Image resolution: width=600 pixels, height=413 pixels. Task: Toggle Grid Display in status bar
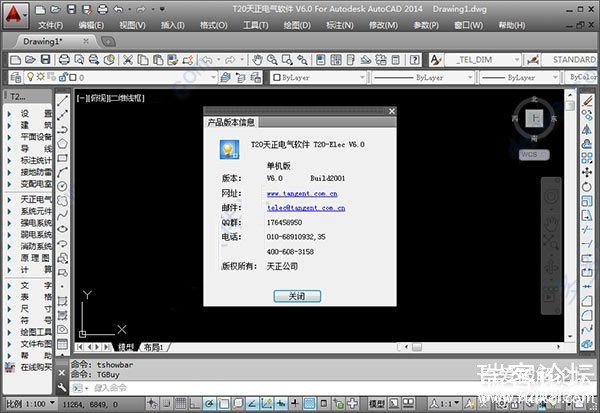pos(180,403)
